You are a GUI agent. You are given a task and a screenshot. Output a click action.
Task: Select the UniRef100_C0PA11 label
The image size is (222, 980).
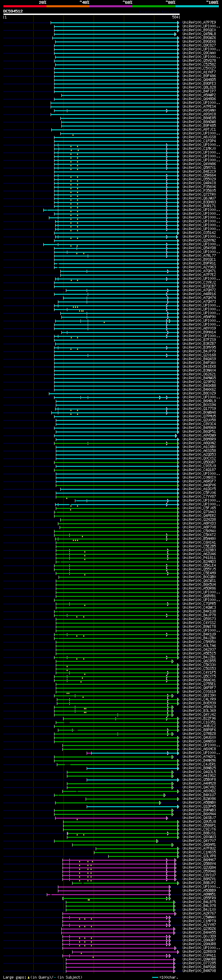click(x=199, y=955)
